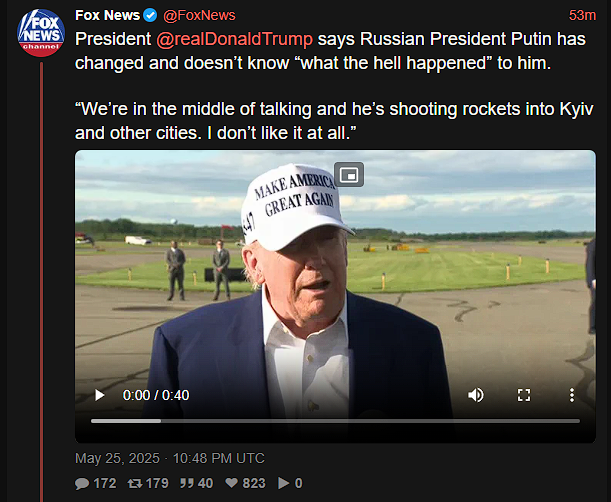Play the Trump video
Viewport: 611px width, 502px height.
coord(99,395)
